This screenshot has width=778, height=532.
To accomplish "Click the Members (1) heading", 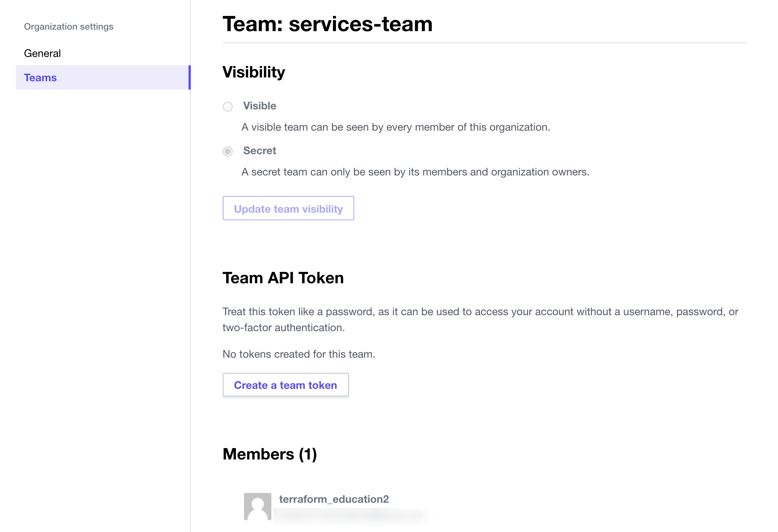I will click(270, 454).
